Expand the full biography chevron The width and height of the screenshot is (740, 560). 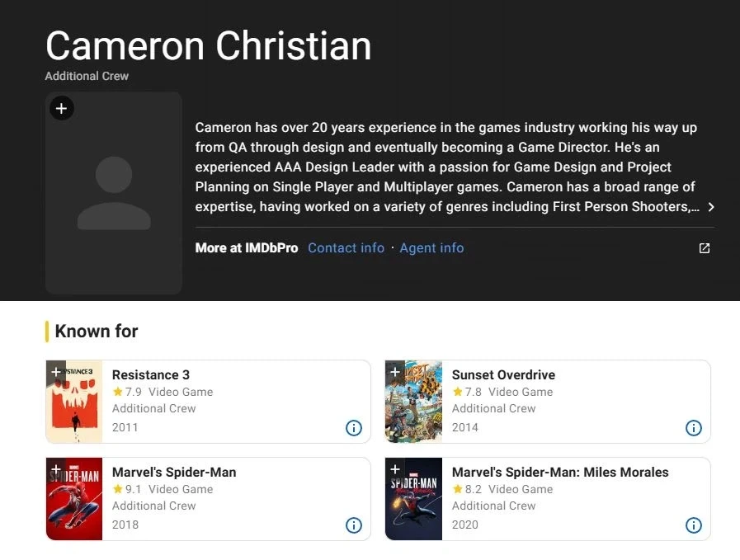pyautogui.click(x=711, y=207)
